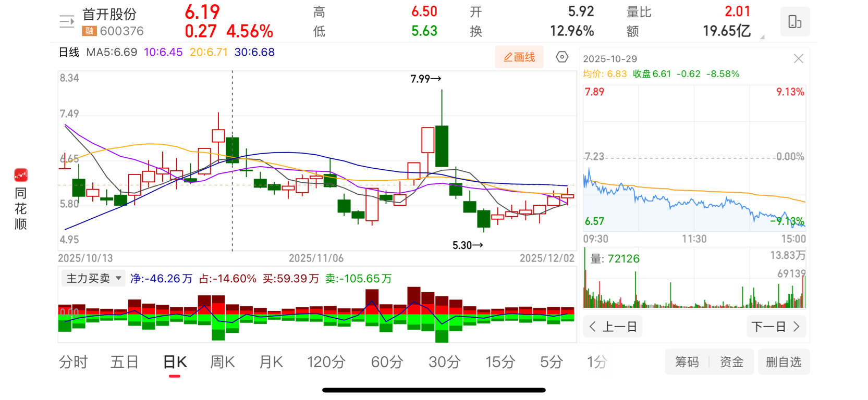Select the 日K chart tab
868x400 pixels.
click(175, 362)
